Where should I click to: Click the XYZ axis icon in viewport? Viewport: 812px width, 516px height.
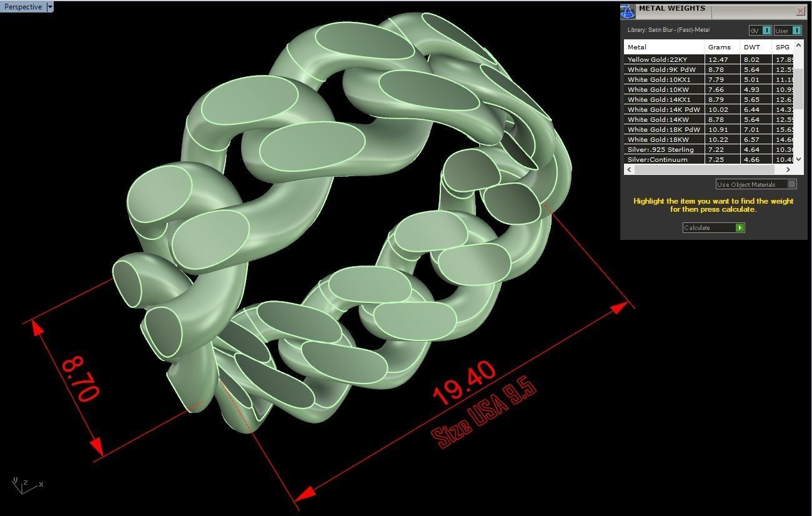coord(26,485)
